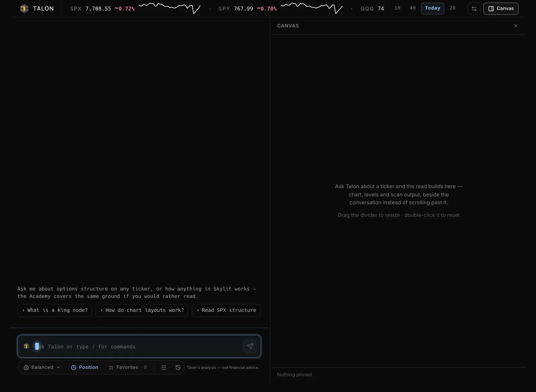Toggle the Position option
The height and width of the screenshot is (392, 536).
[84, 367]
